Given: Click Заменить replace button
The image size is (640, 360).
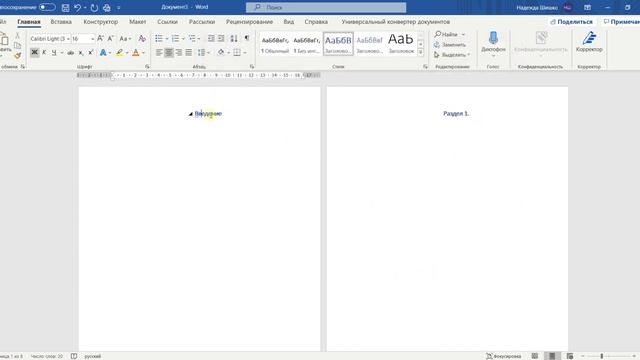Looking at the screenshot, I should (x=450, y=44).
